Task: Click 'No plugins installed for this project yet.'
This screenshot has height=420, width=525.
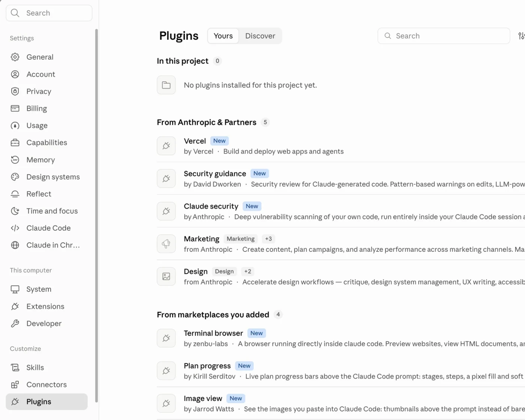Action: pos(250,85)
